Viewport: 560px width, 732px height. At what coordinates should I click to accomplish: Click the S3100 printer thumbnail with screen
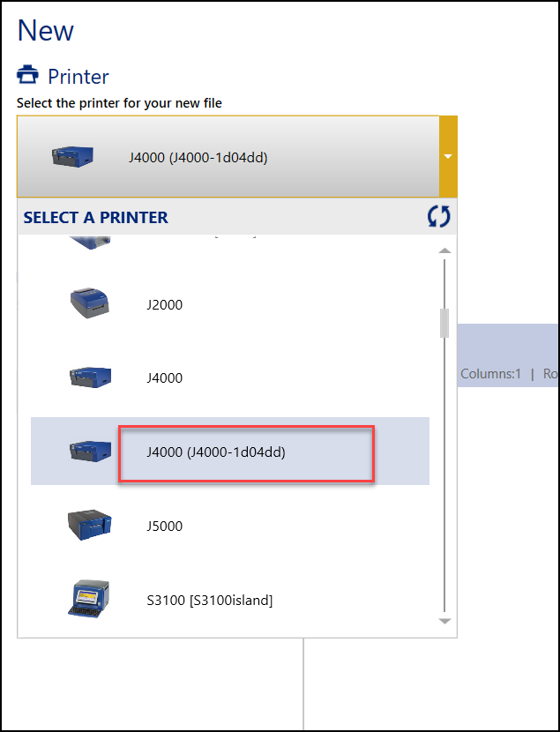[89, 599]
